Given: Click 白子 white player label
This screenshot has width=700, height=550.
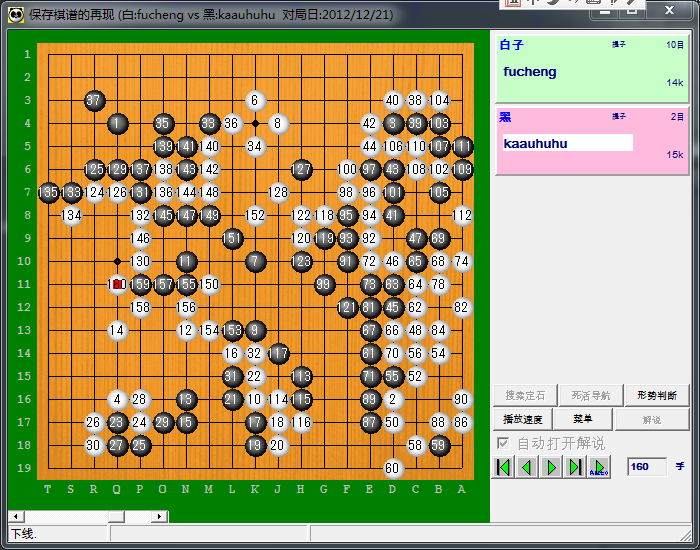Looking at the screenshot, I should [x=511, y=45].
